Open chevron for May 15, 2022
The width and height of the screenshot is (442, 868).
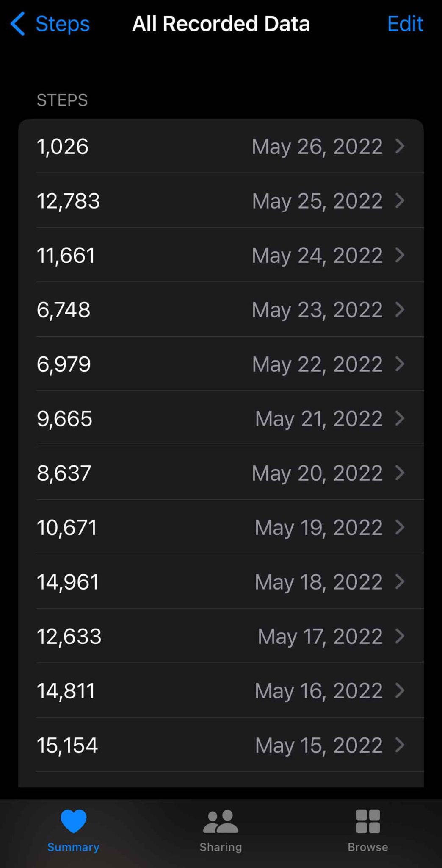(400, 745)
